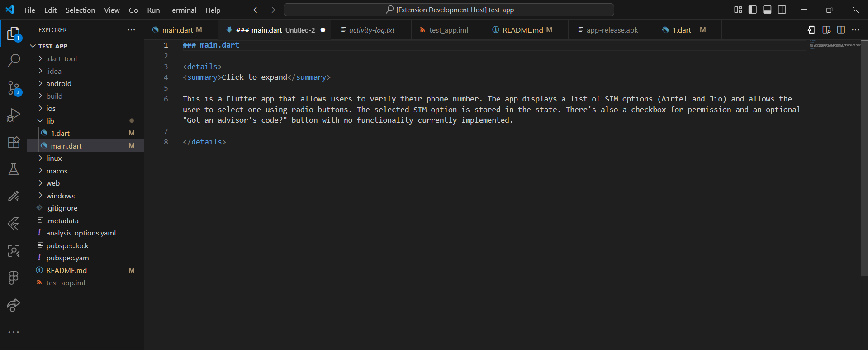
Task: Open the Flutter sidebar icon
Action: pos(14,224)
